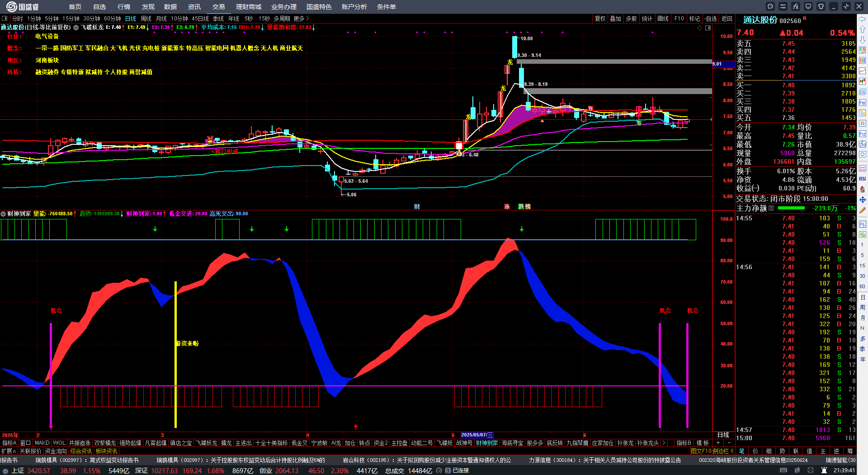Expand the 扩展 panel at bottom left
The height and width of the screenshot is (475, 868).
click(x=9, y=451)
